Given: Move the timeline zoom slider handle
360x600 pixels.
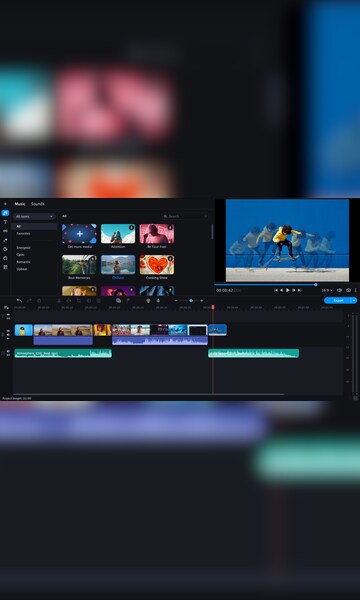Looking at the screenshot, I should click(191, 301).
